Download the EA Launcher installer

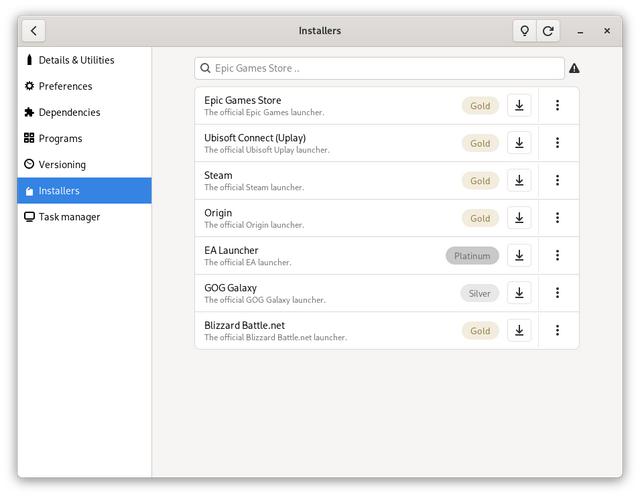click(x=519, y=255)
